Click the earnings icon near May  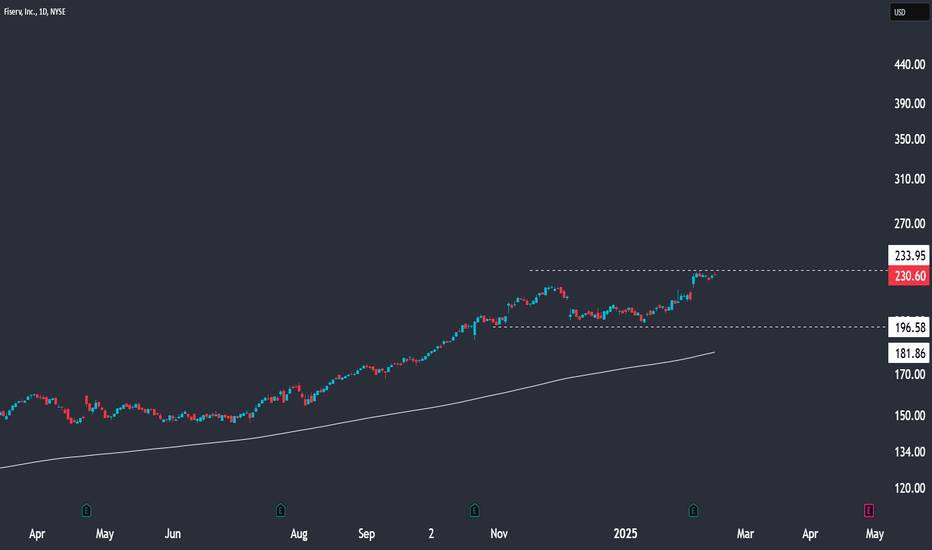87,510
